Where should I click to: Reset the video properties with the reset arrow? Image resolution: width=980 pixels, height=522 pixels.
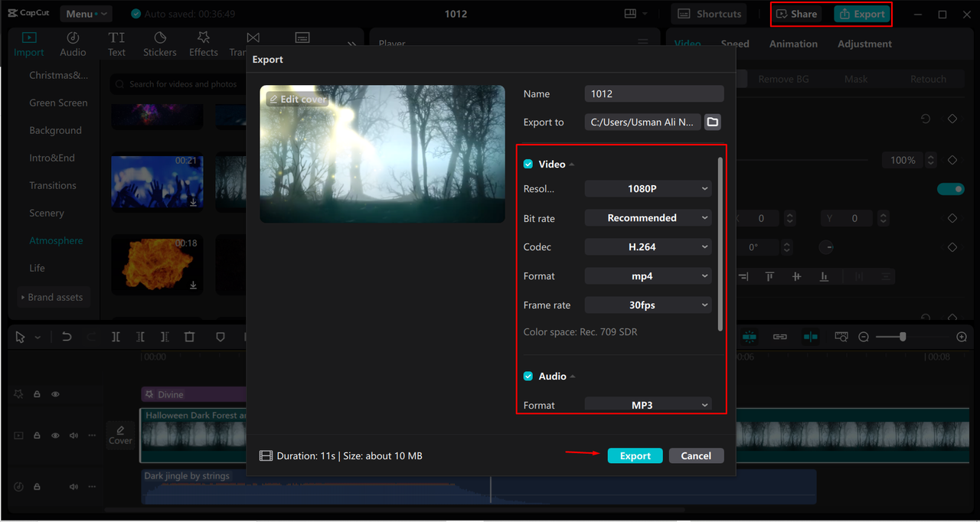coord(926,119)
